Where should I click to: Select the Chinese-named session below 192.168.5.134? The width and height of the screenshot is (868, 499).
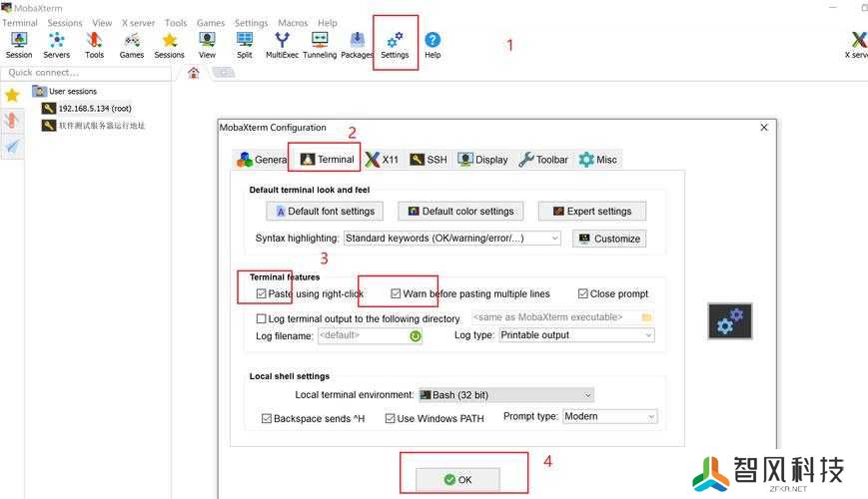[x=94, y=126]
